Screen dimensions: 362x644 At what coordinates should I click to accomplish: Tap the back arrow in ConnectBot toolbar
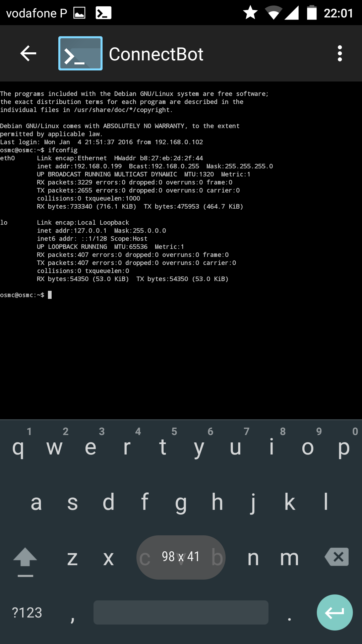point(28,54)
